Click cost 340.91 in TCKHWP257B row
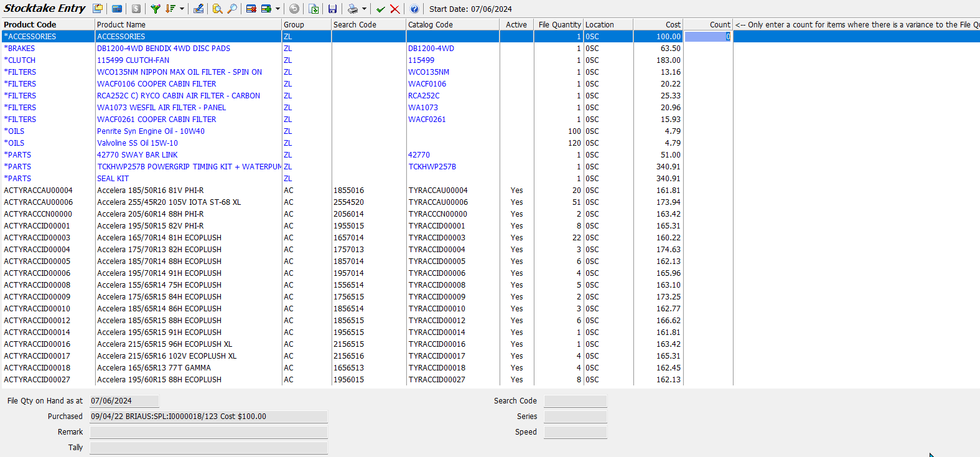Screen dimensions: 980x457 (x=668, y=167)
